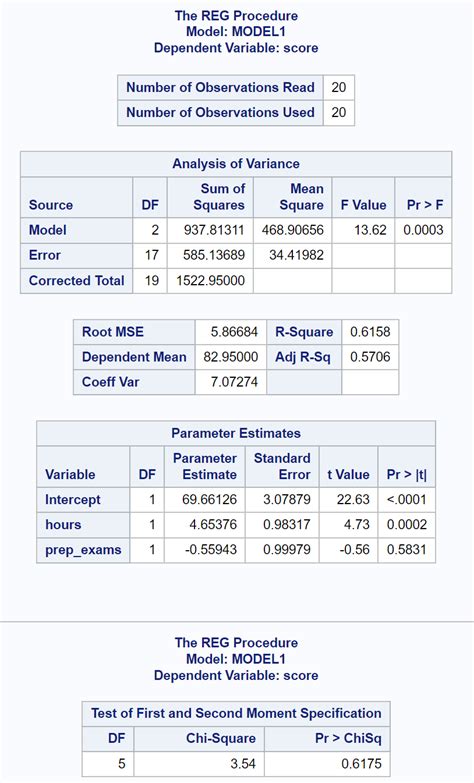
Task: Click the R-Square value 0.6158
Action: [x=370, y=332]
